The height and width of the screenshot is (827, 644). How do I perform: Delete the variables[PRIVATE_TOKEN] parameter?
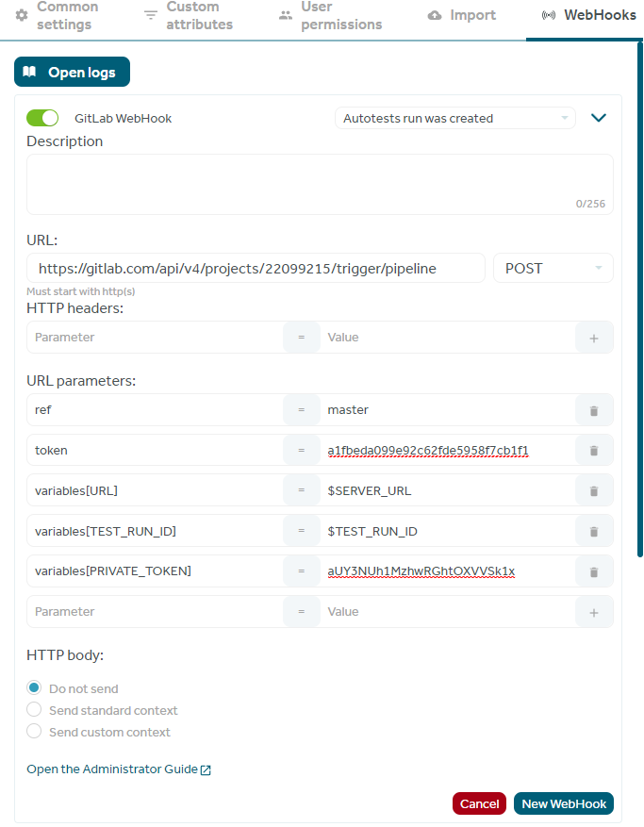click(594, 571)
